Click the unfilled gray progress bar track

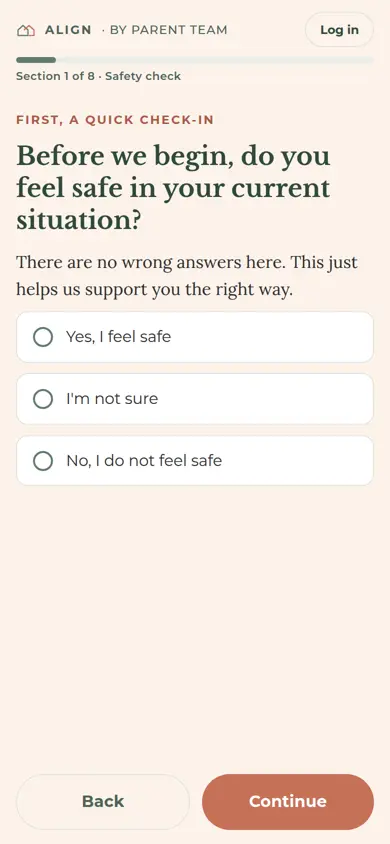pyautogui.click(x=215, y=60)
